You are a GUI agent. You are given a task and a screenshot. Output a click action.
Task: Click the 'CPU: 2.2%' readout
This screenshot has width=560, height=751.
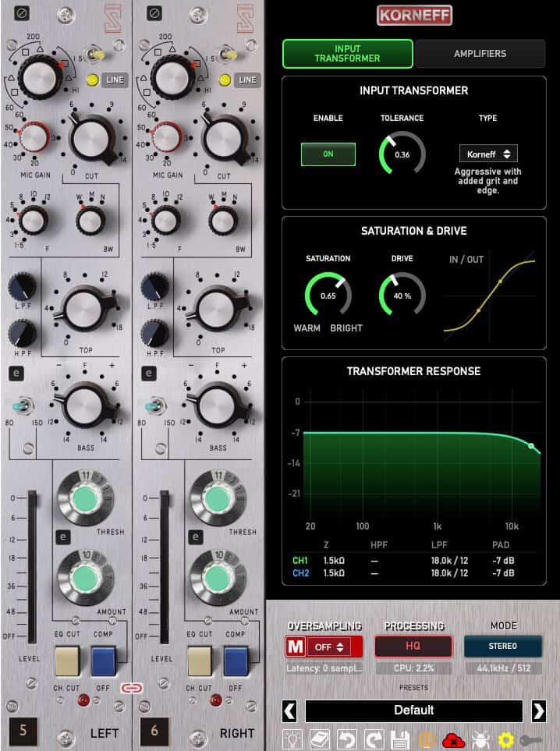414,668
